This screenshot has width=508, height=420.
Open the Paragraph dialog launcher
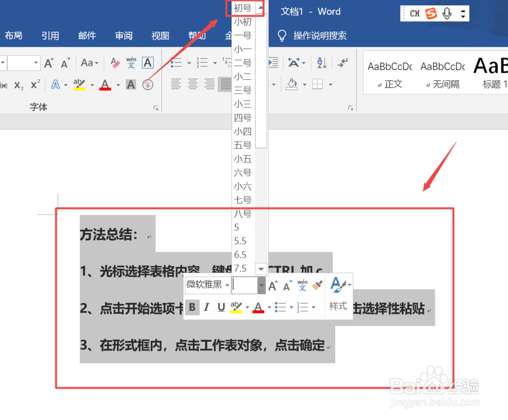point(351,108)
